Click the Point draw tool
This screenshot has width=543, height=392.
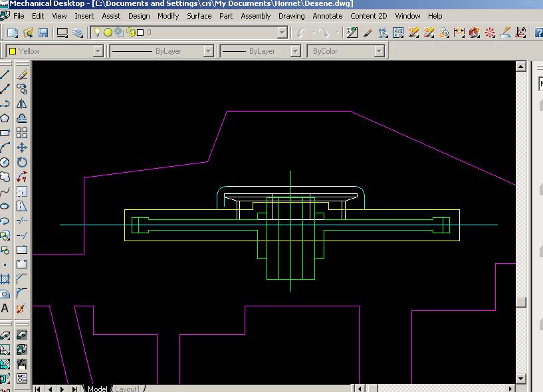[x=5, y=264]
